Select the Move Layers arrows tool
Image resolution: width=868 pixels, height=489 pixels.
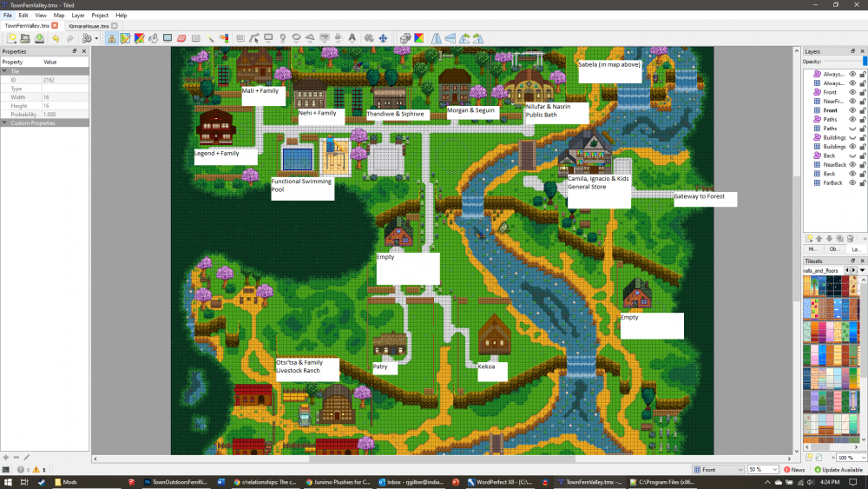coord(383,38)
